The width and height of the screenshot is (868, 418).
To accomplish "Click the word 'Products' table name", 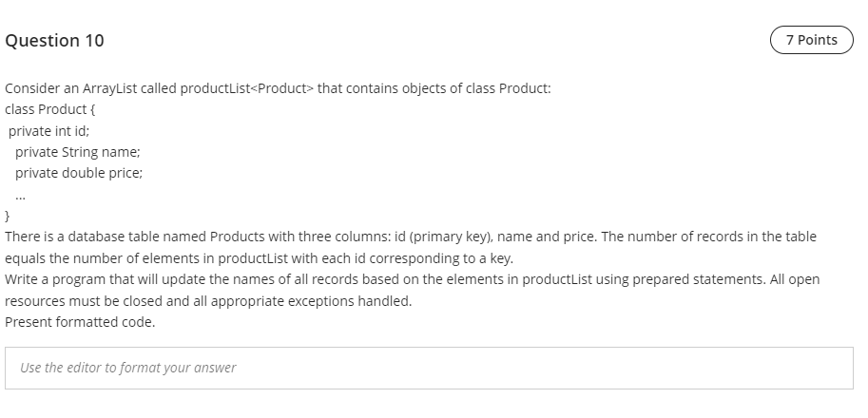I will pos(238,237).
